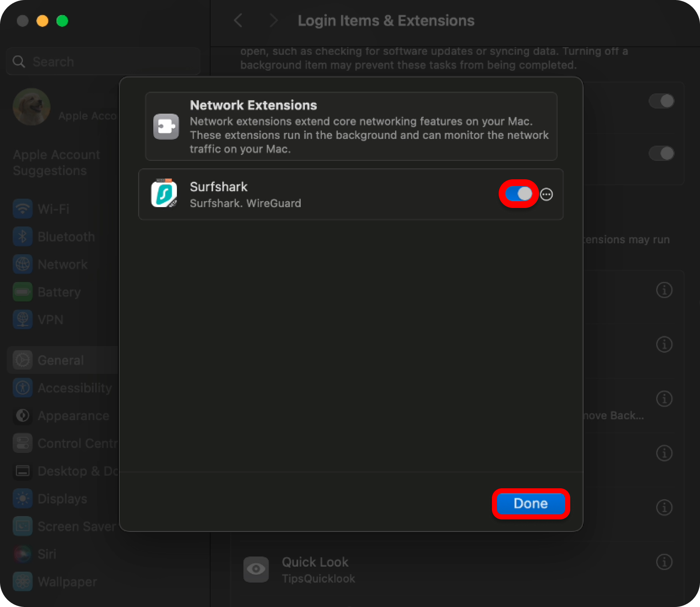This screenshot has width=700, height=607.
Task: Select Wallpaper in the sidebar
Action: 67,582
